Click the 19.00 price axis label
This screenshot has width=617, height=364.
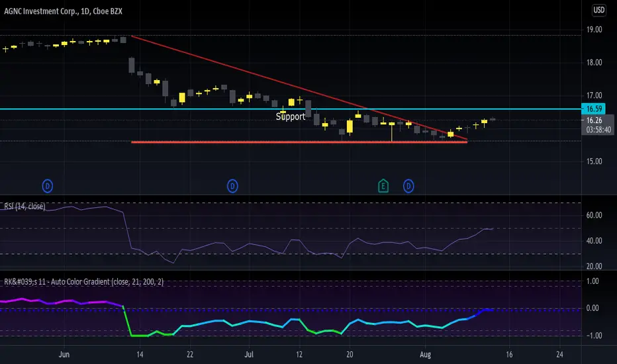pos(594,30)
